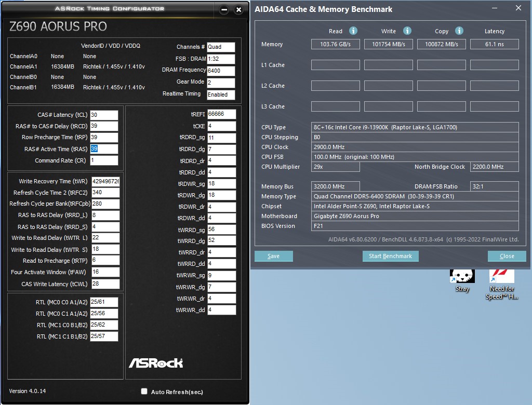Click the tCKE value field
The image size is (532, 405).
(221, 126)
